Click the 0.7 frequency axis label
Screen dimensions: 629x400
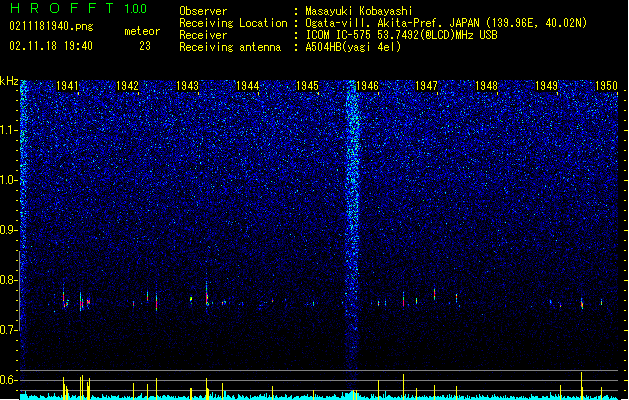point(9,330)
